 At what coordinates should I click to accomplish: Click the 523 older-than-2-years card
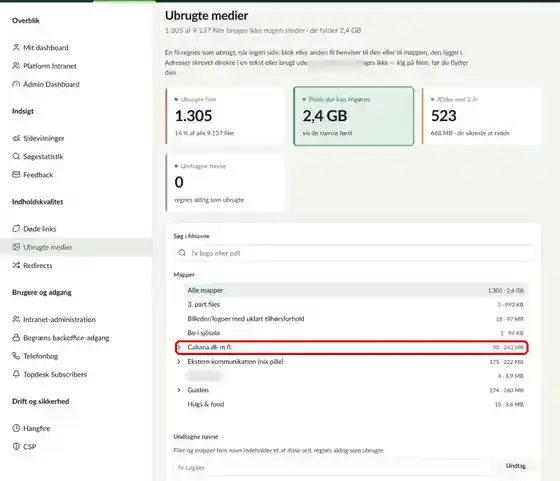481,116
